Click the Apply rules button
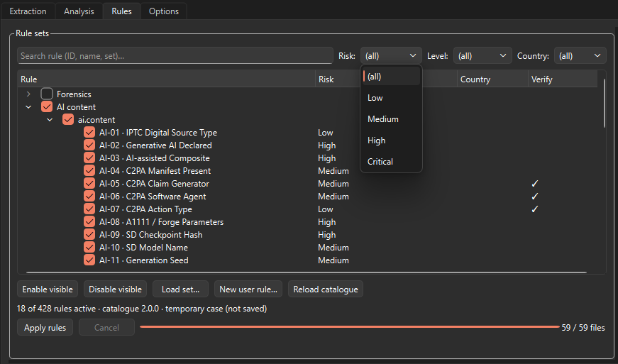This screenshot has height=364, width=618. click(x=45, y=327)
